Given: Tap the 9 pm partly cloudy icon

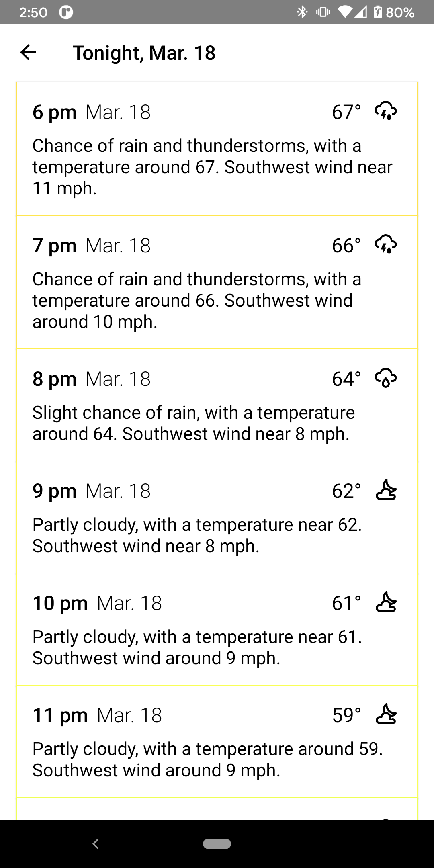Looking at the screenshot, I should (386, 490).
